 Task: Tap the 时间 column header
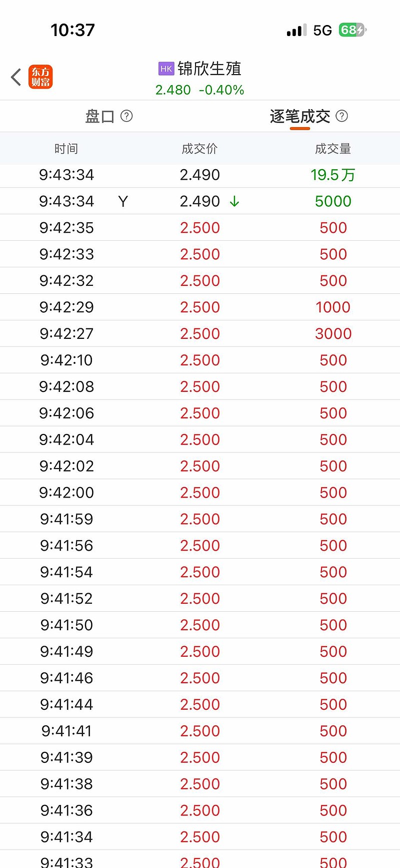(66, 149)
